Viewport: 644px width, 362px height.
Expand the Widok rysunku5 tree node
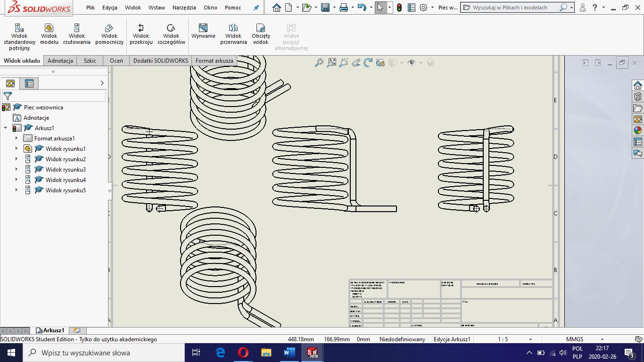click(x=17, y=190)
